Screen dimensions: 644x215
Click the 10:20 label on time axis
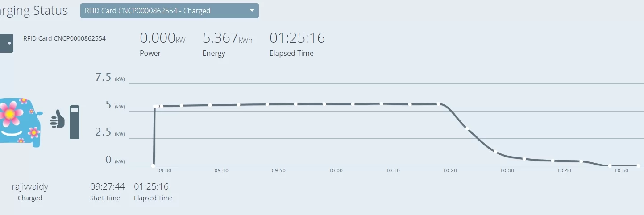tap(450, 171)
